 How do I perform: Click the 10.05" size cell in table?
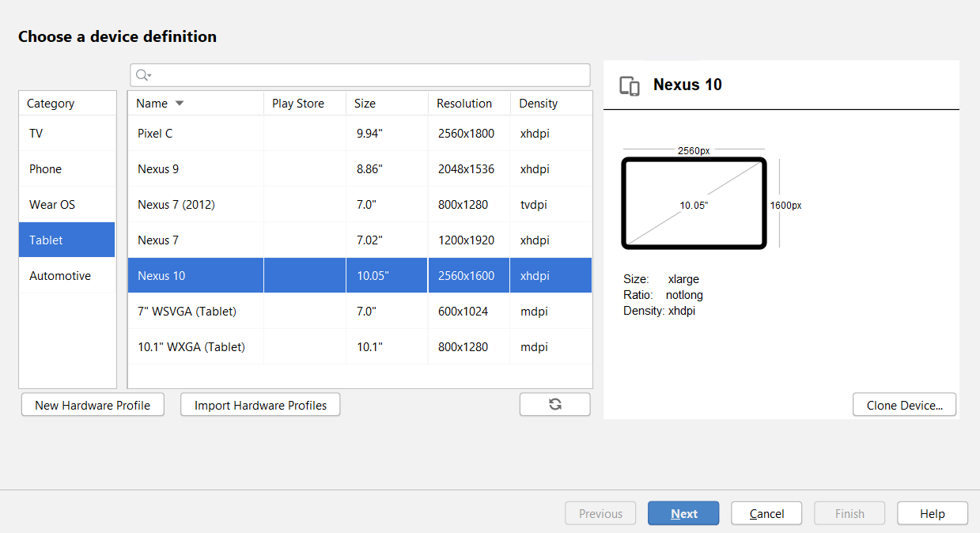pos(387,276)
